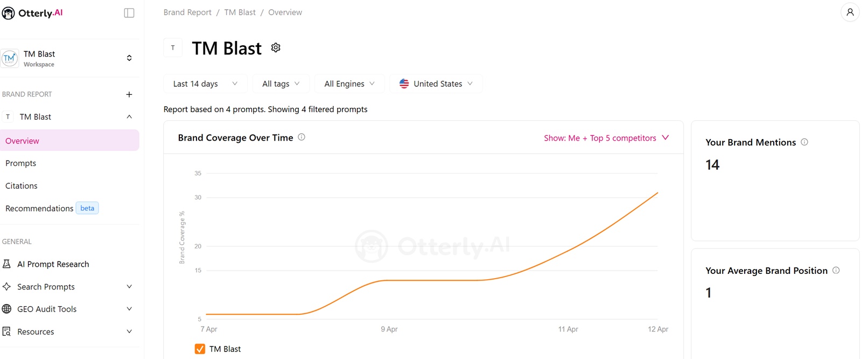Open AI Prompt Research
Screen dimensions: 868x359
[53, 264]
